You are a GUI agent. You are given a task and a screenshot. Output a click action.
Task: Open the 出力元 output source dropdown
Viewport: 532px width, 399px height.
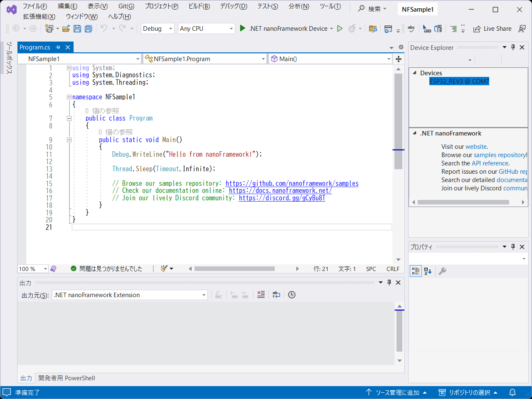click(130, 295)
